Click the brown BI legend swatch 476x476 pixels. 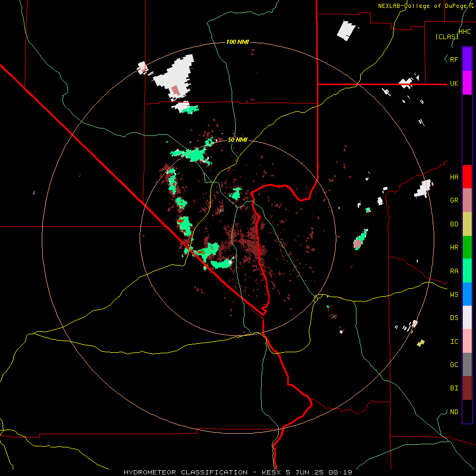click(467, 388)
